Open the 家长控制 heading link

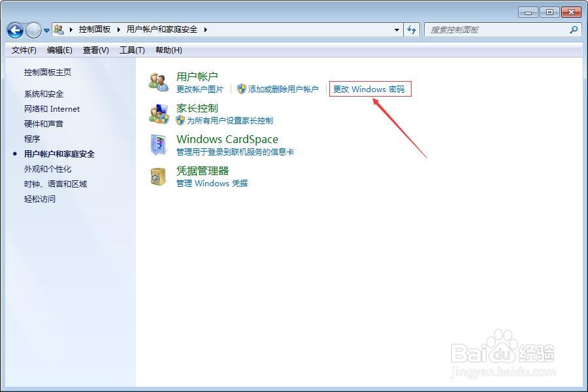[197, 108]
